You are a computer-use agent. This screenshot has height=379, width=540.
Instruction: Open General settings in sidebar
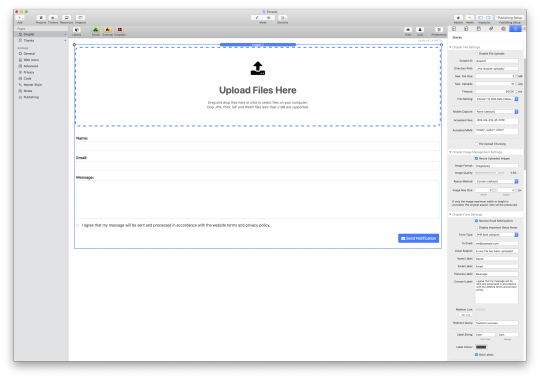(x=29, y=54)
